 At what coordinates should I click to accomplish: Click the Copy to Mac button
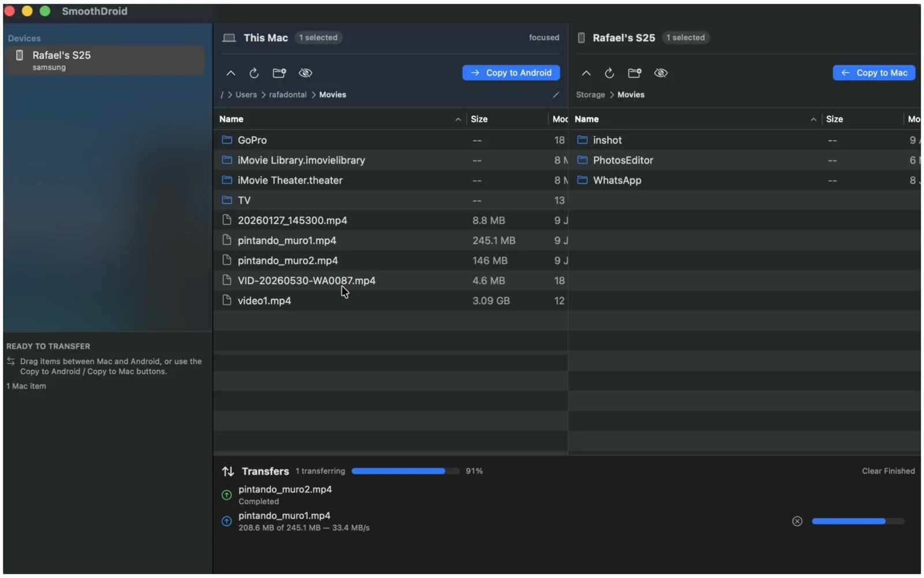click(x=874, y=73)
